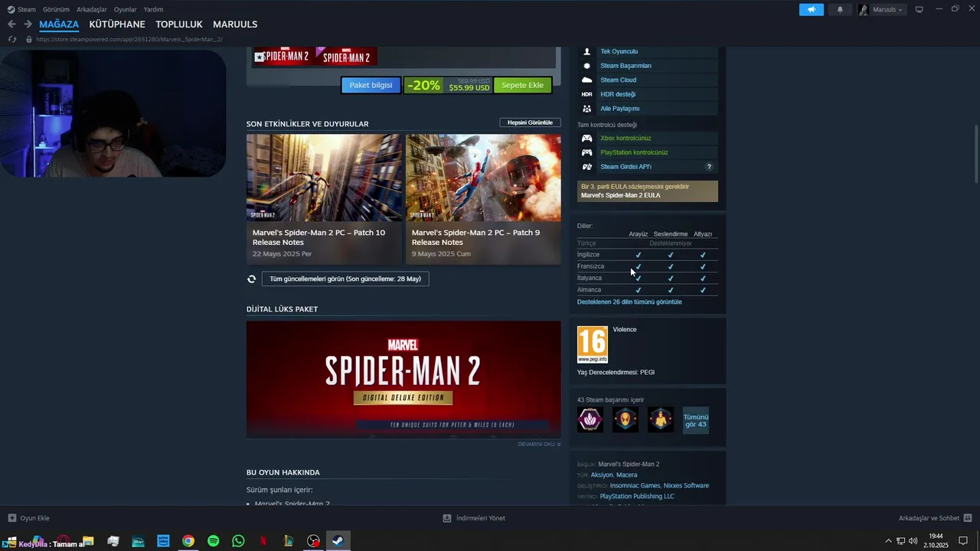Click the family sharing icon
The image size is (980, 551).
(x=586, y=109)
